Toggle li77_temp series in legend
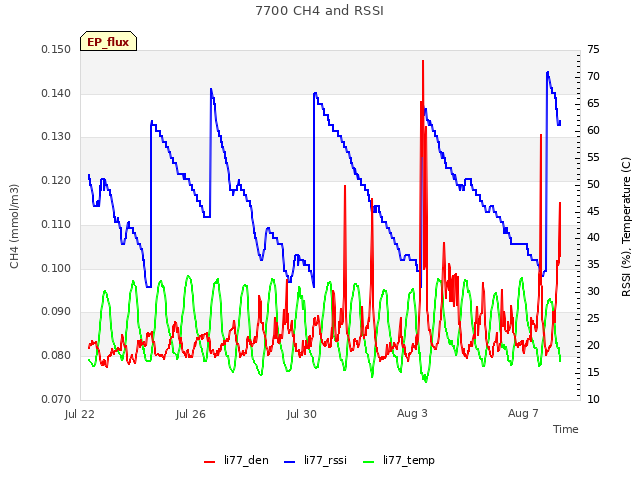The width and height of the screenshot is (640, 480). pos(399,460)
